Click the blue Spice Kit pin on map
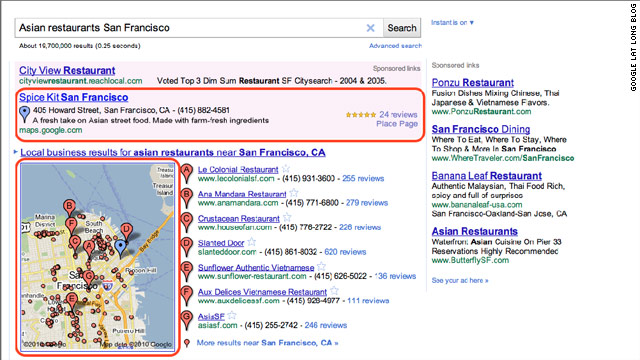 pyautogui.click(x=120, y=248)
